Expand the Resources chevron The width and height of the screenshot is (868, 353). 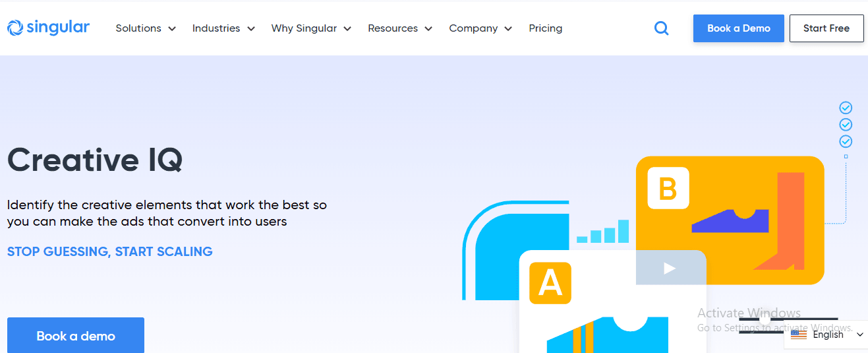[x=428, y=29]
